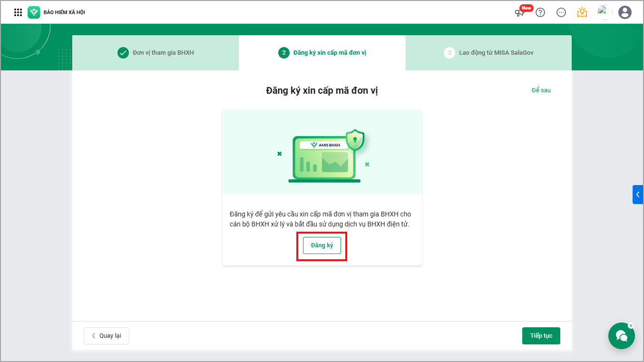Click the ellipsis more options icon

[561, 12]
